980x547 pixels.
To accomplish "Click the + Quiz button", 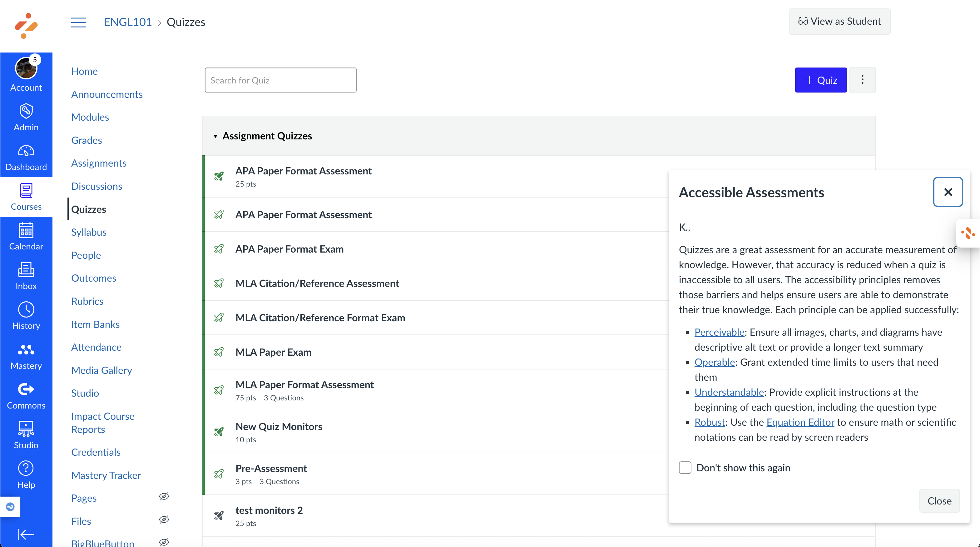I will pos(820,80).
